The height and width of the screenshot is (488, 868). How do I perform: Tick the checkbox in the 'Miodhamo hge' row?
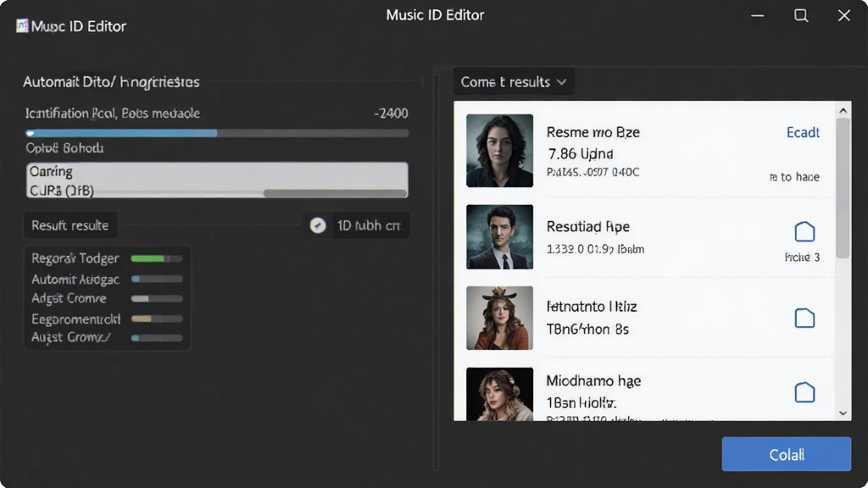804,392
